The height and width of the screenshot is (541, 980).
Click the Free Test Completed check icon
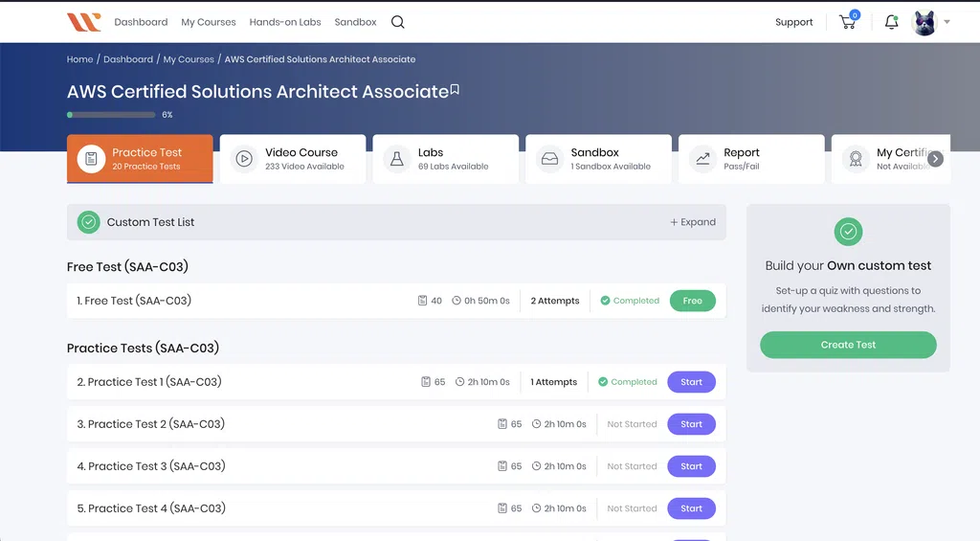pyautogui.click(x=605, y=301)
